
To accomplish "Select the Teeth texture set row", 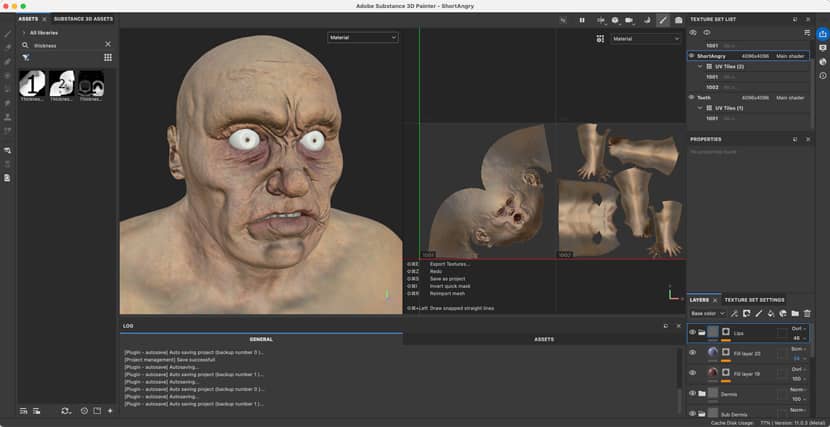I will 748,97.
